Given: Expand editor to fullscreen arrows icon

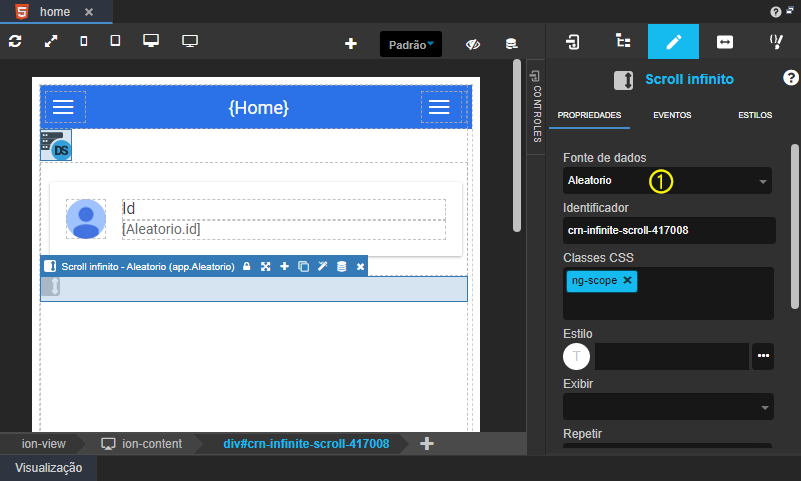Looking at the screenshot, I should 51,41.
